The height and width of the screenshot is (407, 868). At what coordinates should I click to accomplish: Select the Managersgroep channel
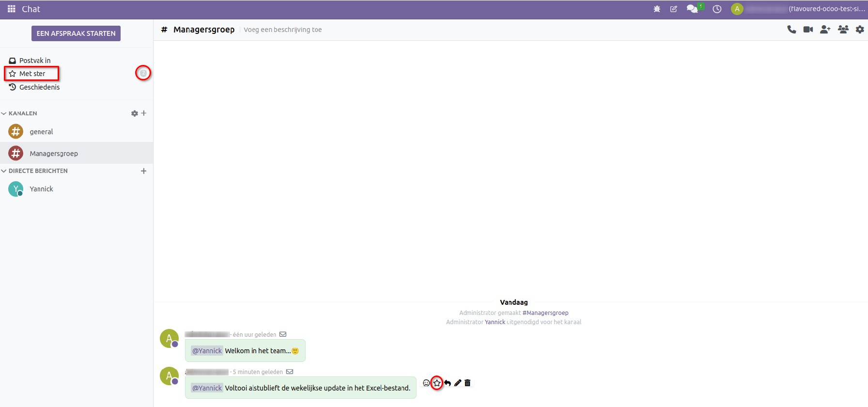(x=77, y=153)
